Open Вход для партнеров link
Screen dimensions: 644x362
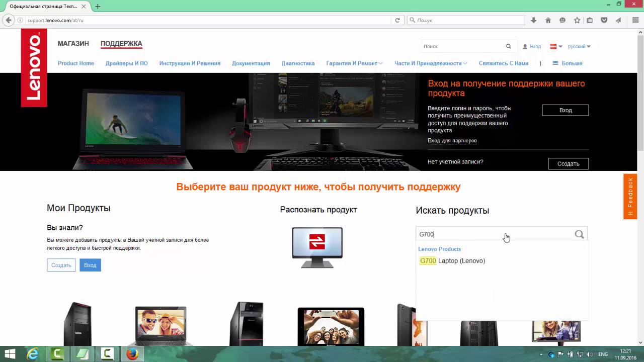pos(452,141)
